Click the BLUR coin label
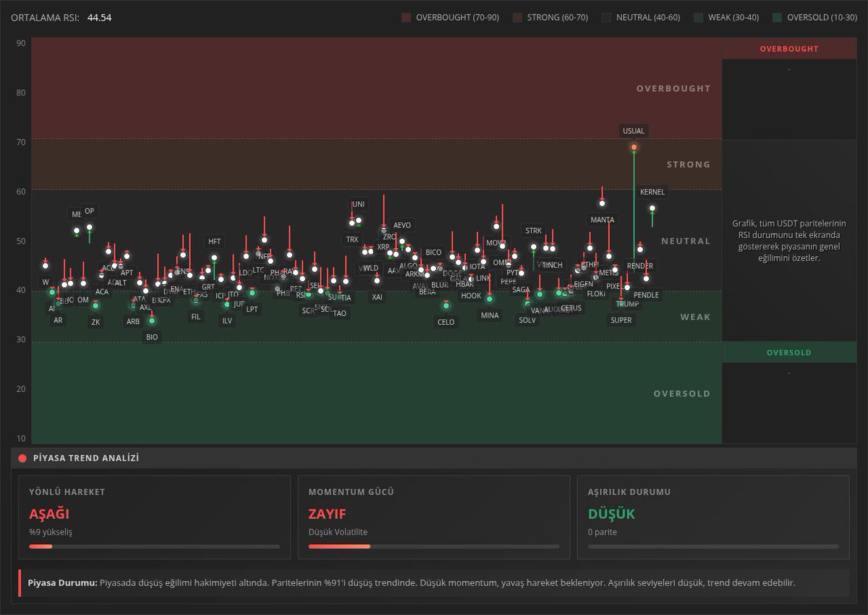The image size is (868, 615). pos(440,285)
